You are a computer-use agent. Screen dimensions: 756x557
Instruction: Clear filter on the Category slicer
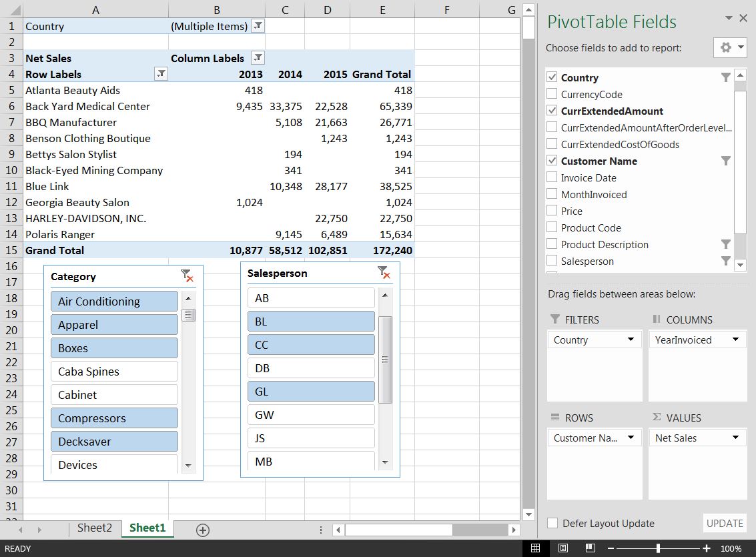(187, 275)
